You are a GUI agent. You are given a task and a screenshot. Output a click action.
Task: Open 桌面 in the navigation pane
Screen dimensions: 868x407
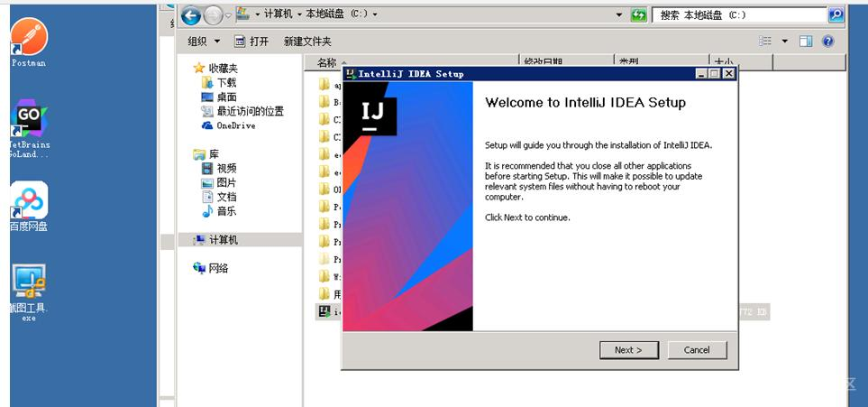pos(219,97)
